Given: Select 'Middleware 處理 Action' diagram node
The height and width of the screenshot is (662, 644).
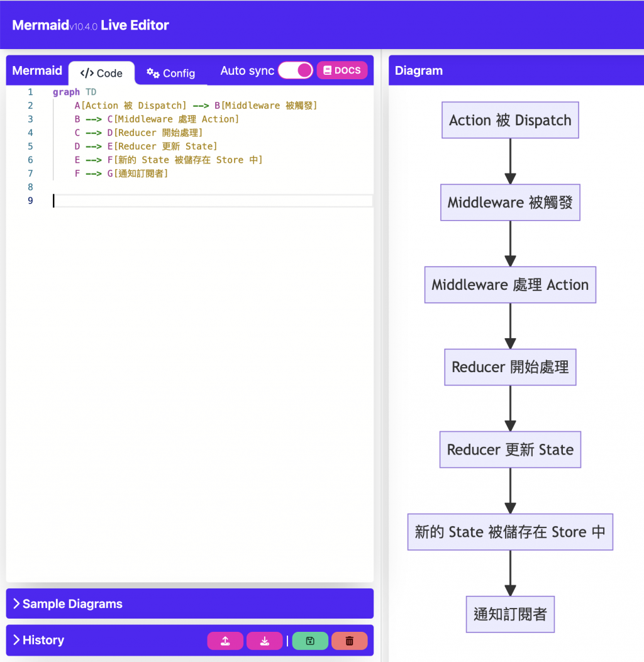Looking at the screenshot, I should pyautogui.click(x=510, y=285).
